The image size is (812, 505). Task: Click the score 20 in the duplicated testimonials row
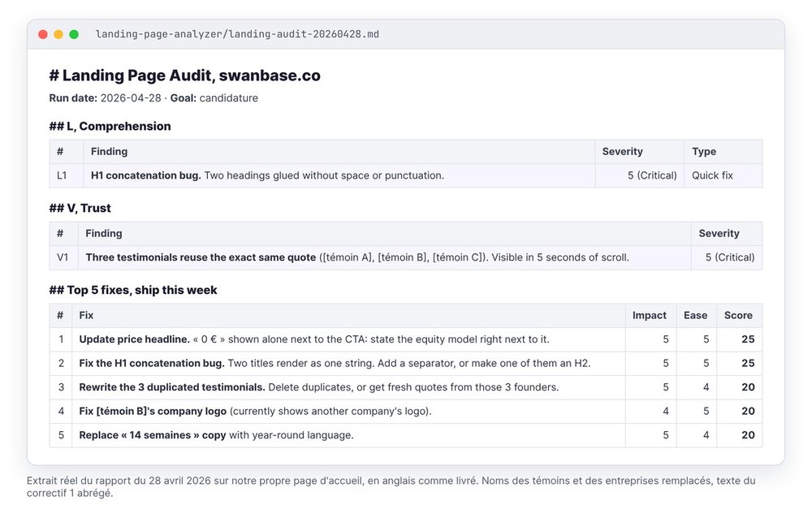click(x=748, y=387)
